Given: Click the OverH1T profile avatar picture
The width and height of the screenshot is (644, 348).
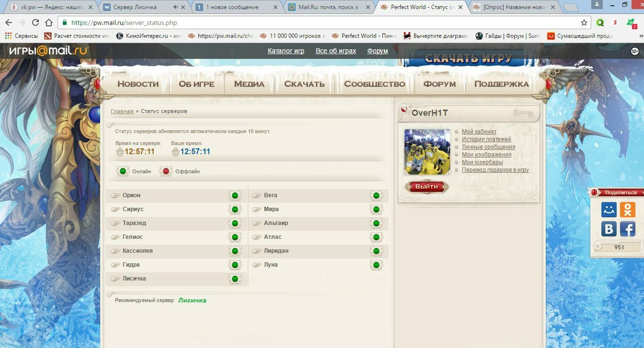Looking at the screenshot, I should 427,151.
